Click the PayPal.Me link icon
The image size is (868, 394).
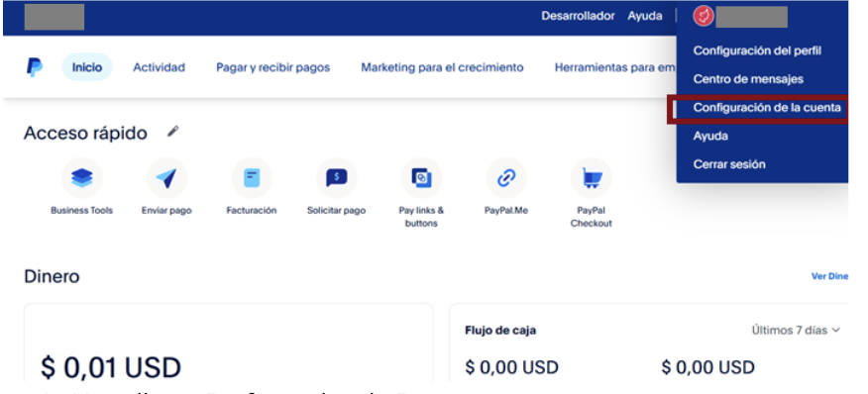(x=506, y=178)
